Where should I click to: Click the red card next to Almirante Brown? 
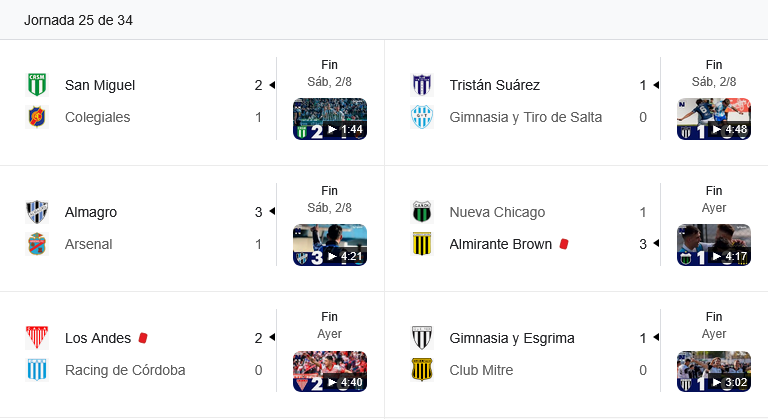point(564,244)
